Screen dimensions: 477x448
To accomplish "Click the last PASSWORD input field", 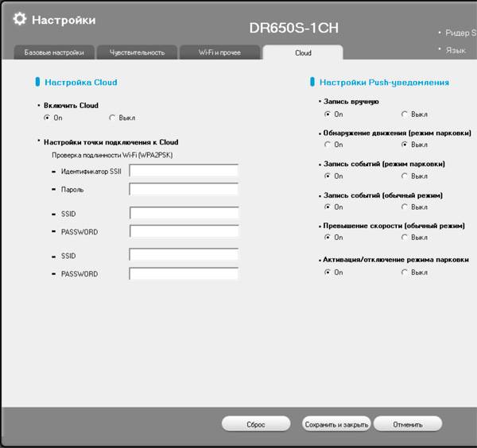I will click(184, 273).
